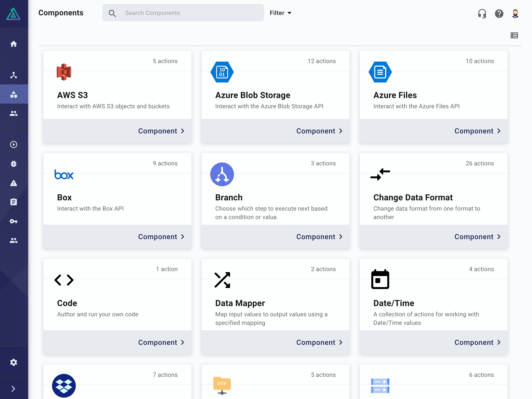The image size is (532, 399).
Task: Click the '26 actions' label
Action: (x=480, y=163)
